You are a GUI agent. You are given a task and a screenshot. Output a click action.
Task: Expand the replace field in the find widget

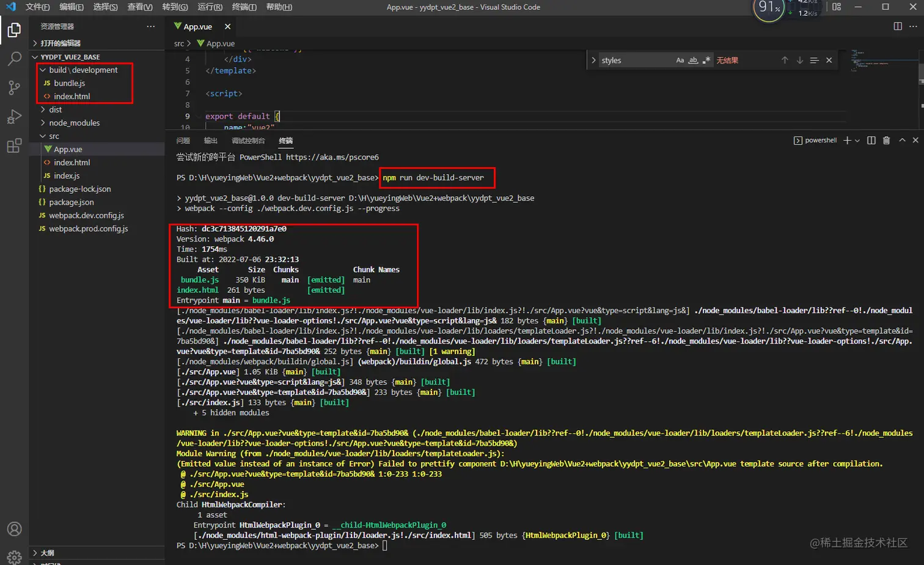593,60
